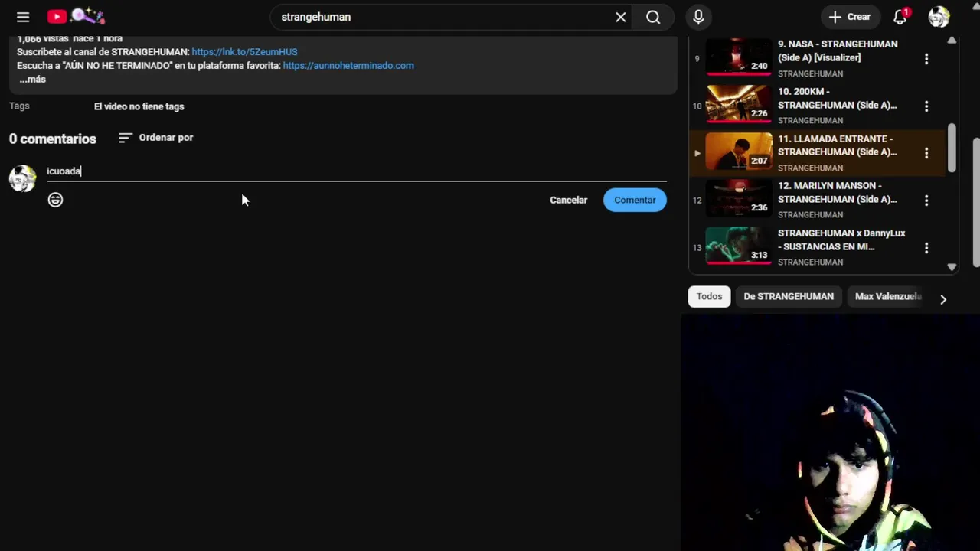Open the Crear menu
The width and height of the screenshot is (980, 551).
850,17
